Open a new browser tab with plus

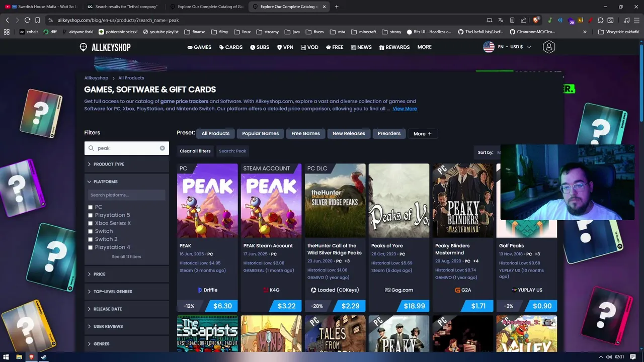337,7
